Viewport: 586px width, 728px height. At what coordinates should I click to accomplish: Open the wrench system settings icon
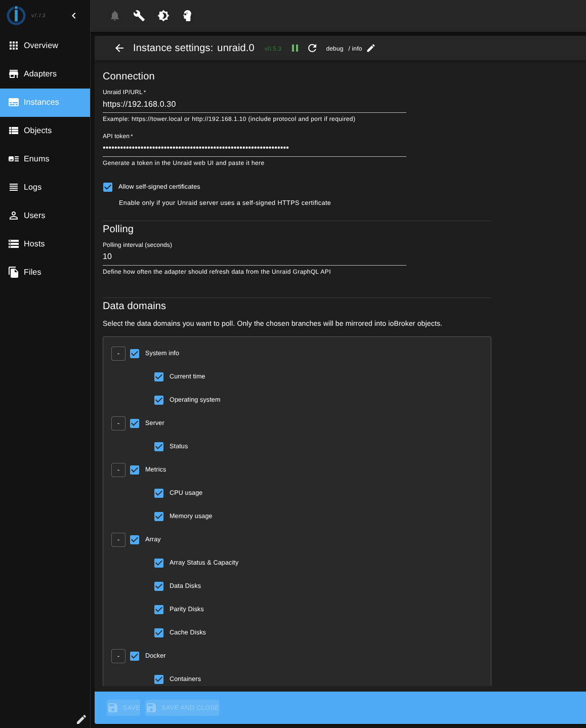[139, 16]
